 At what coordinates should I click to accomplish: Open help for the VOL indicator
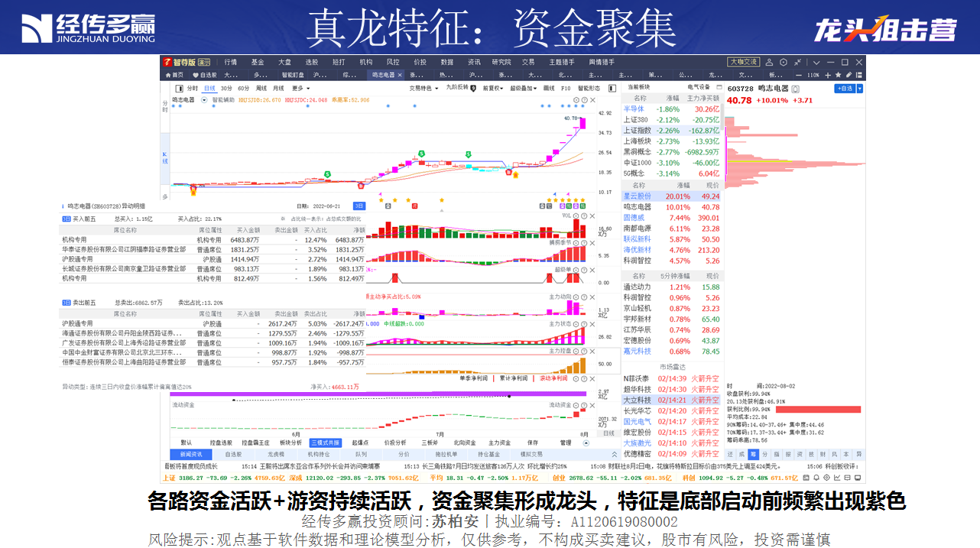click(x=584, y=216)
